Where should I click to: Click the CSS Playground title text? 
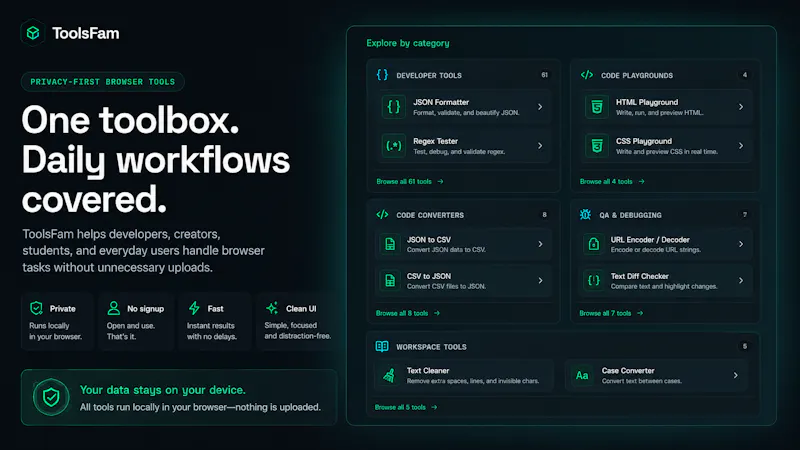(643, 141)
